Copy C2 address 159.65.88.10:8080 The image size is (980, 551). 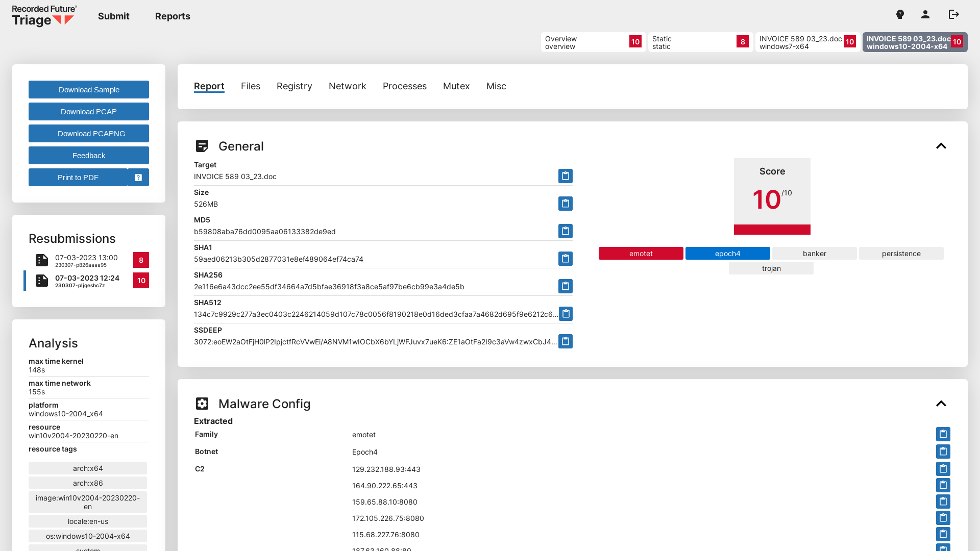pyautogui.click(x=943, y=502)
